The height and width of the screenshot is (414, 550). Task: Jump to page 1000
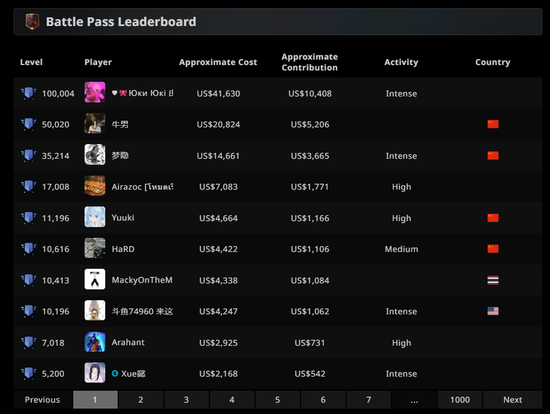pyautogui.click(x=460, y=400)
